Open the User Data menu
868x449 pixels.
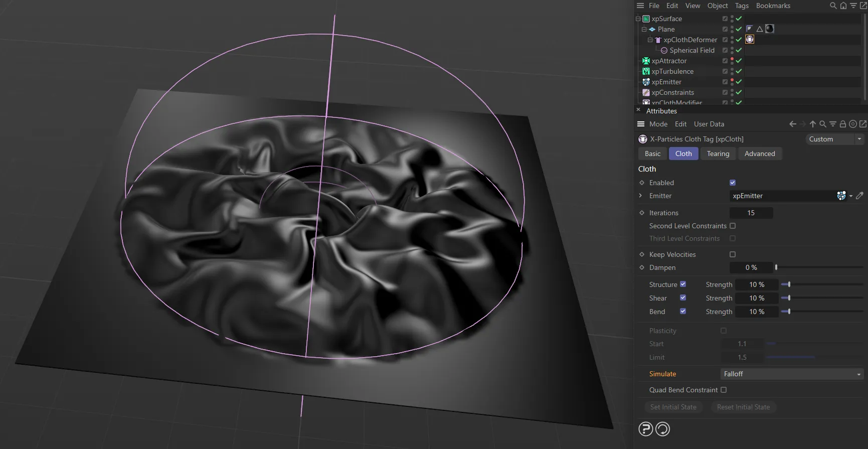[709, 124]
